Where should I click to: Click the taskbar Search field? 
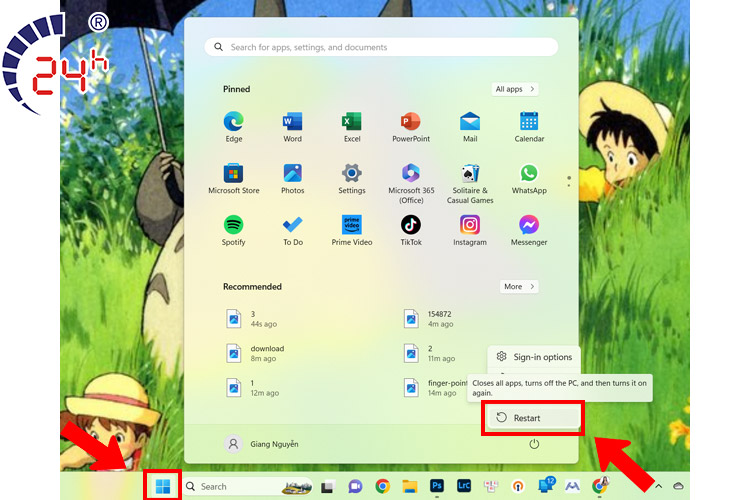tap(248, 487)
